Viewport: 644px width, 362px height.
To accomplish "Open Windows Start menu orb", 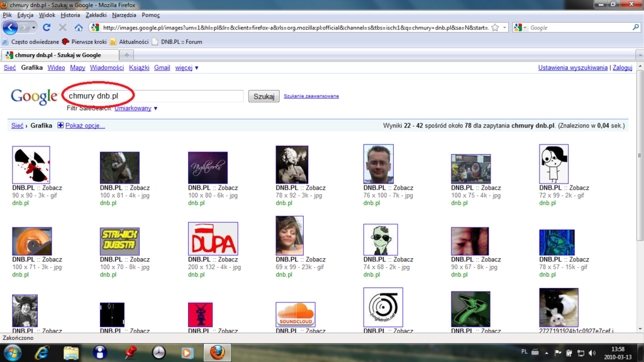I will [13, 353].
